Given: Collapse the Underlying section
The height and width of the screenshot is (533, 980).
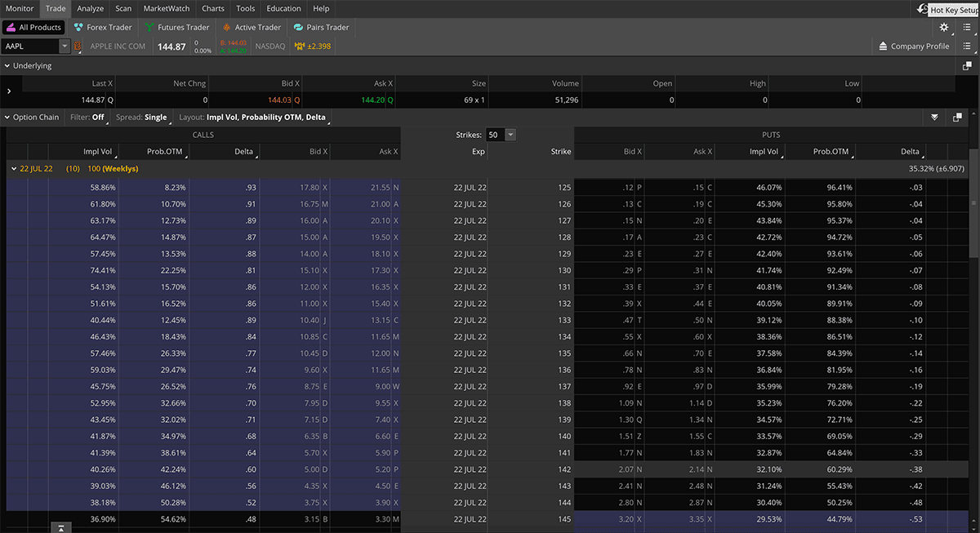Looking at the screenshot, I should (7, 64).
